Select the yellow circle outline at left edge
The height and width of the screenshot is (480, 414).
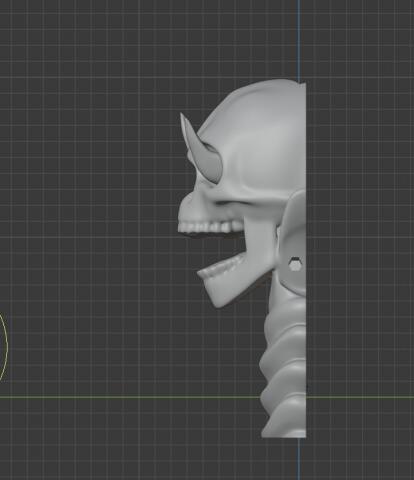[4, 347]
